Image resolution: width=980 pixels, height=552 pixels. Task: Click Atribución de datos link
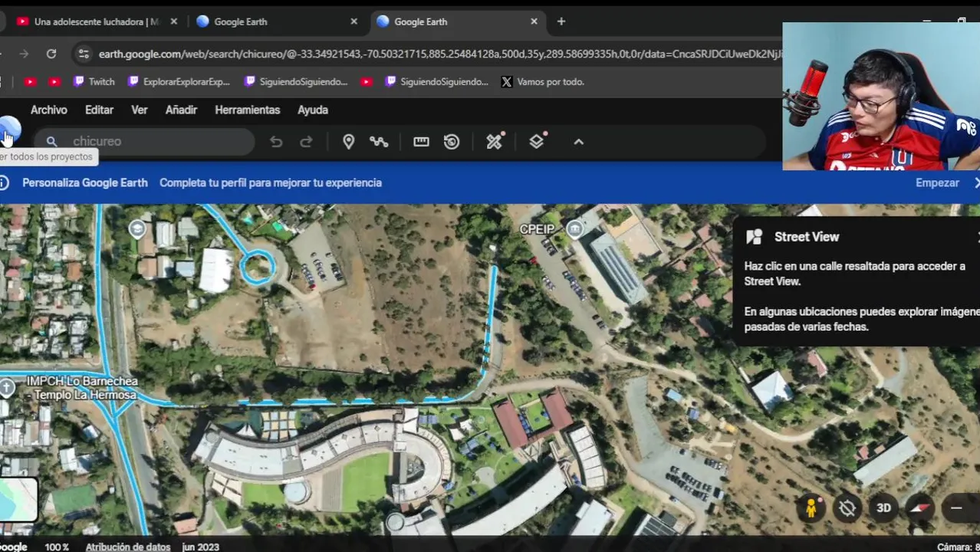coord(127,547)
